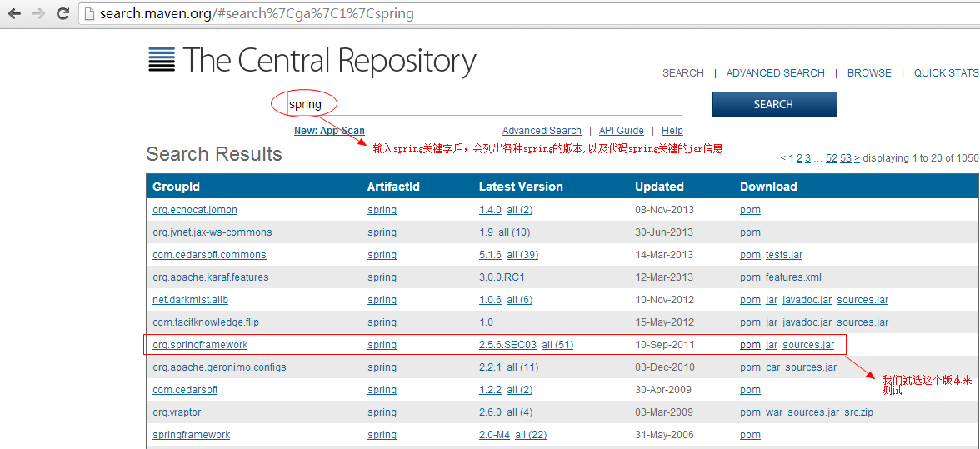
Task: Open org.vraptor group link
Action: coord(177,412)
